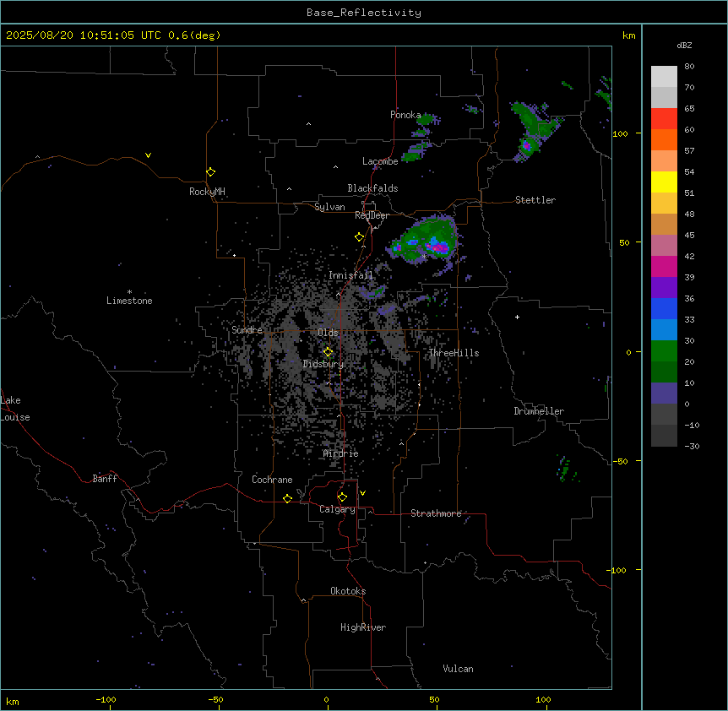Pick the slate-blue 10-0 dBZ legend color

664,393
